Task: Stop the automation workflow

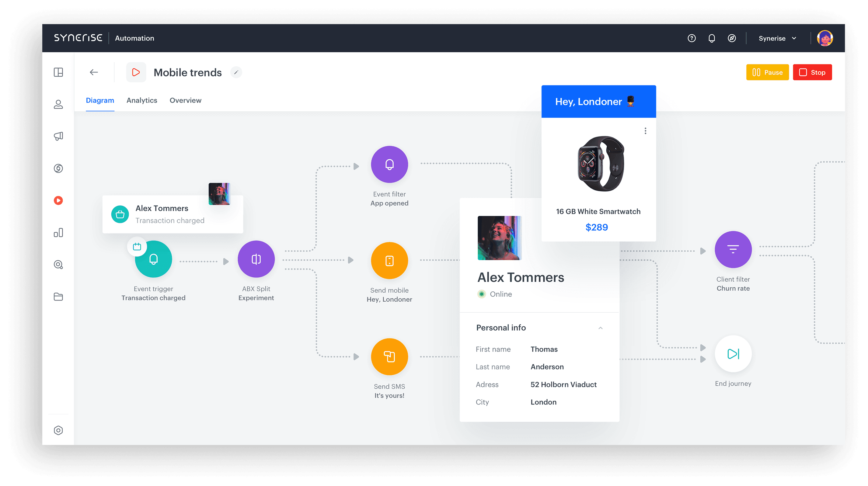Action: 812,72
